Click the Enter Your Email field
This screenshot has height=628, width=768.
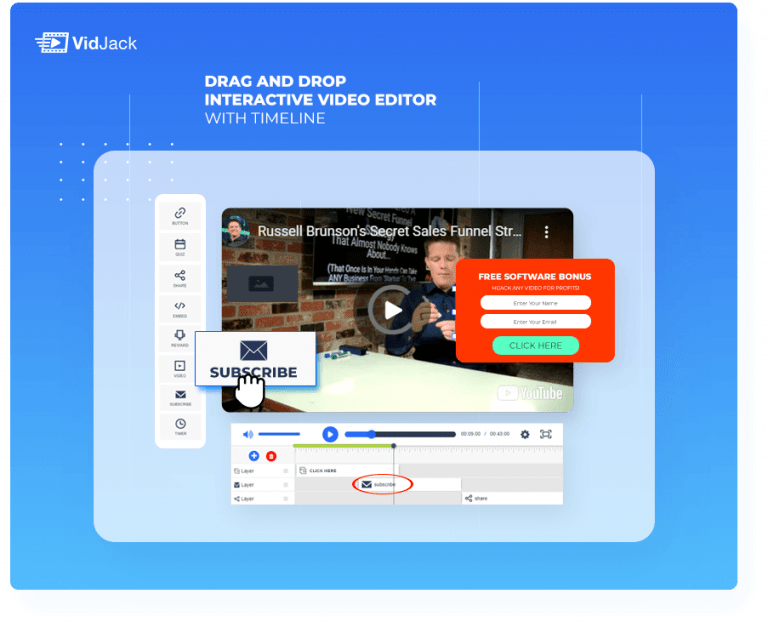point(535,321)
